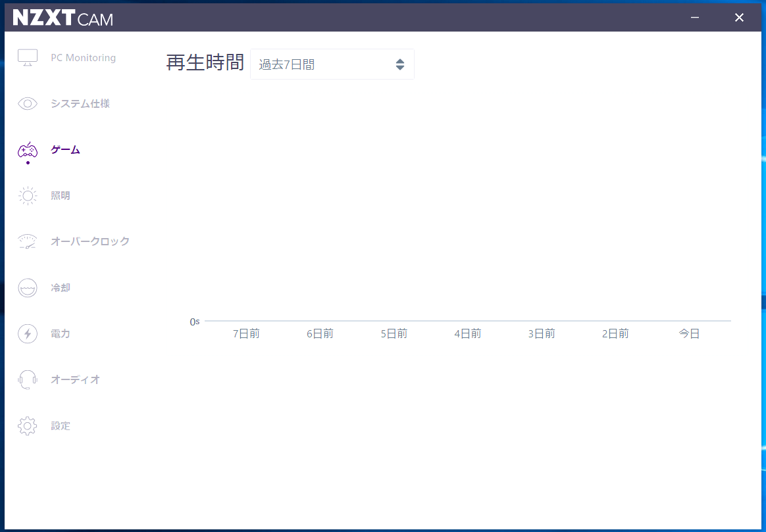Viewport: 766px width, 532px height.
Task: Click the game controller icon
Action: click(28, 151)
